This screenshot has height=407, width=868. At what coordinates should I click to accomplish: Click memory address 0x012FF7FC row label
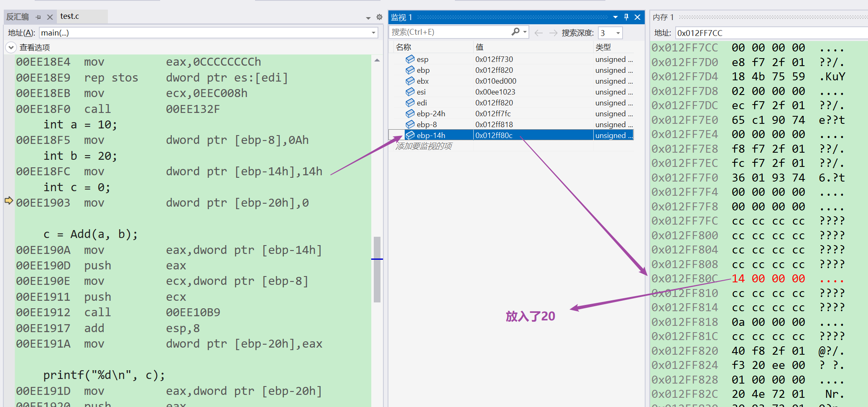(x=684, y=221)
